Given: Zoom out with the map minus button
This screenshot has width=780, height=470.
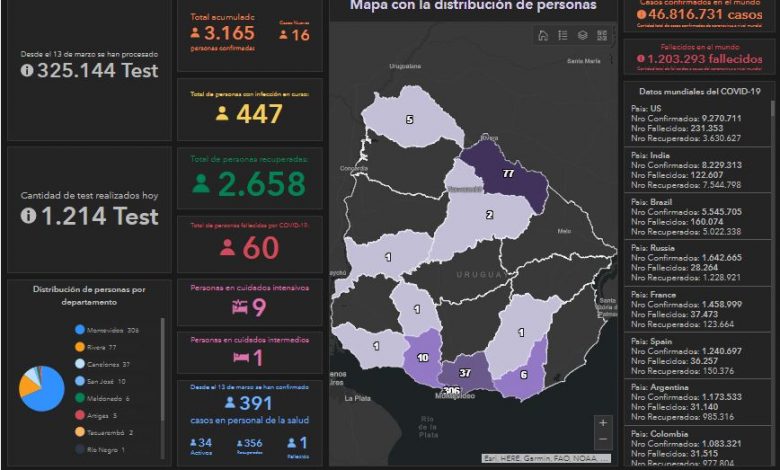Looking at the screenshot, I should 602,440.
